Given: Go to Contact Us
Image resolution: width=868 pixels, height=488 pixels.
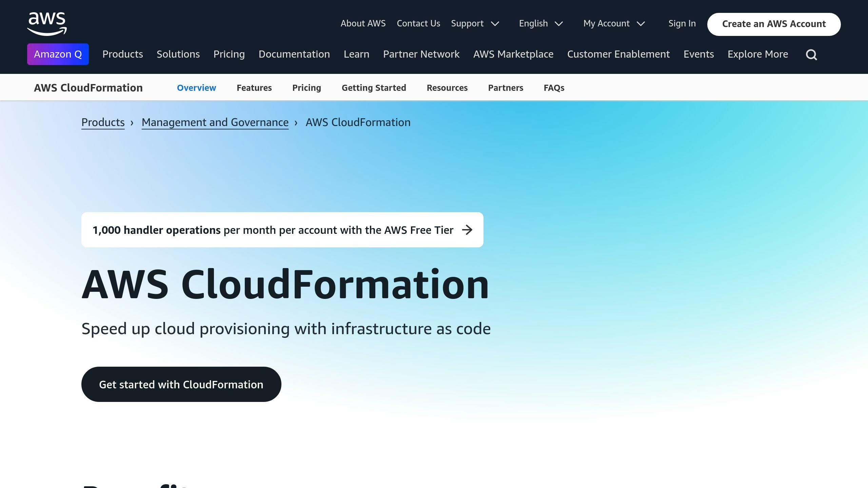Looking at the screenshot, I should [418, 23].
